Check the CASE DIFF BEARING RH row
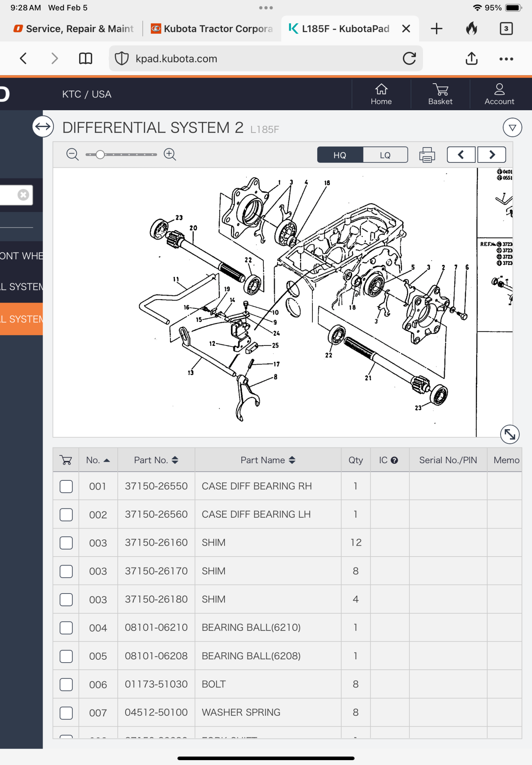This screenshot has width=532, height=765. click(x=66, y=486)
